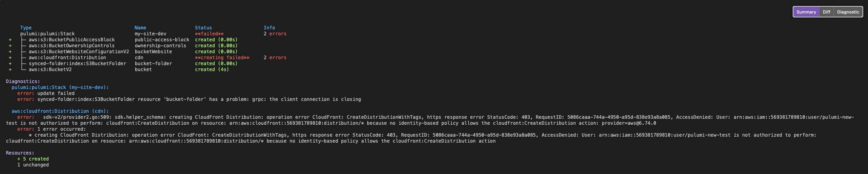Click plus icon beside S3BucketFolder row

point(10,64)
